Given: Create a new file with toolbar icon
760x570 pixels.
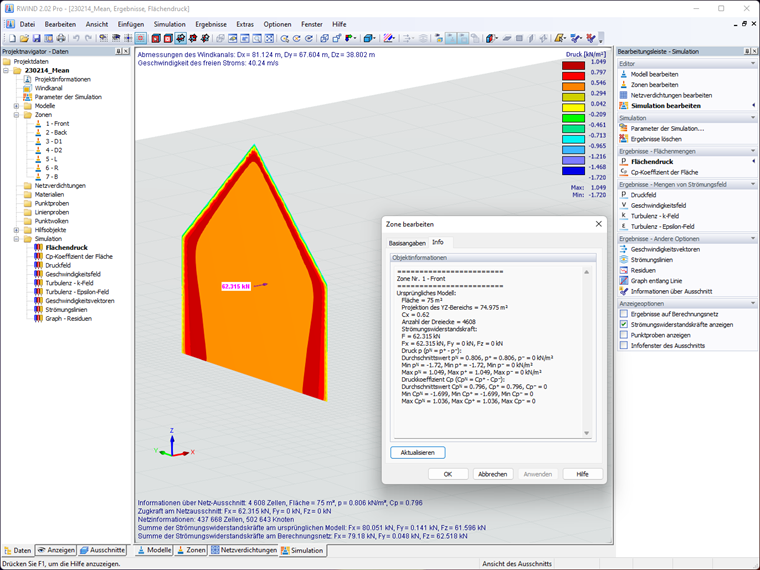Looking at the screenshot, I should [12, 38].
